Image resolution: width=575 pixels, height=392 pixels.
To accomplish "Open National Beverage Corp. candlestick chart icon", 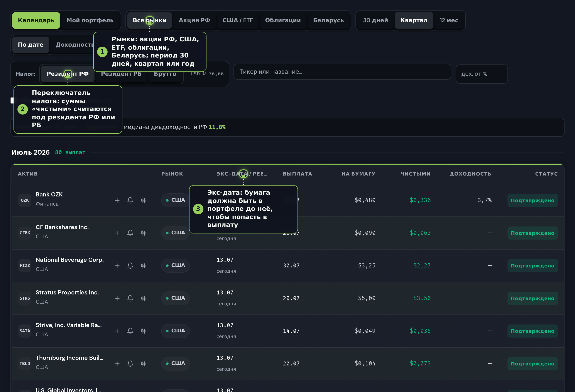I will point(143,266).
